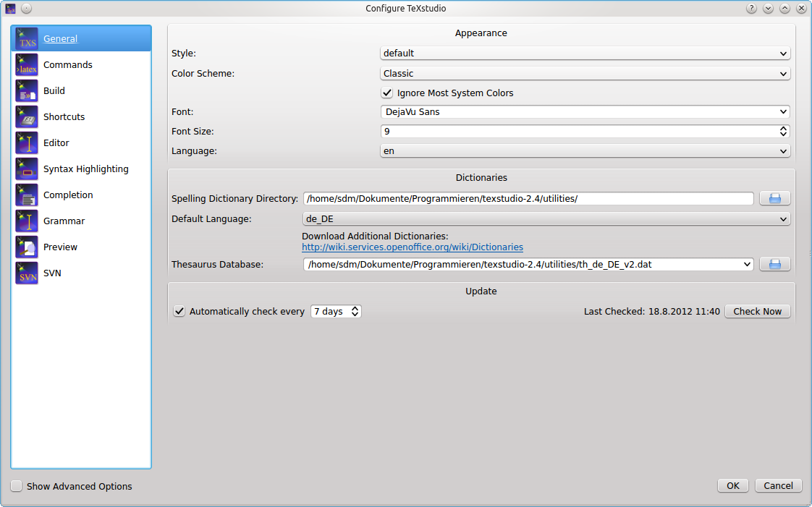Click the General TXS sidebar icon
Screen dimensions: 812x507
pyautogui.click(x=27, y=38)
